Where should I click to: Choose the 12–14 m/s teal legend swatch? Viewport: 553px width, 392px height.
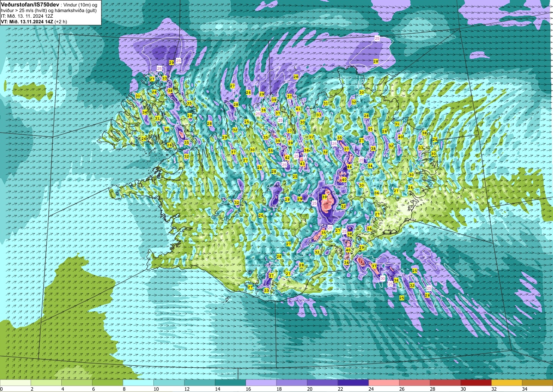(200, 383)
